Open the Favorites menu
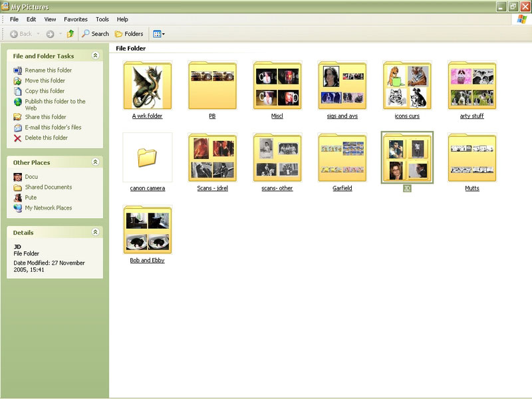 tap(75, 19)
